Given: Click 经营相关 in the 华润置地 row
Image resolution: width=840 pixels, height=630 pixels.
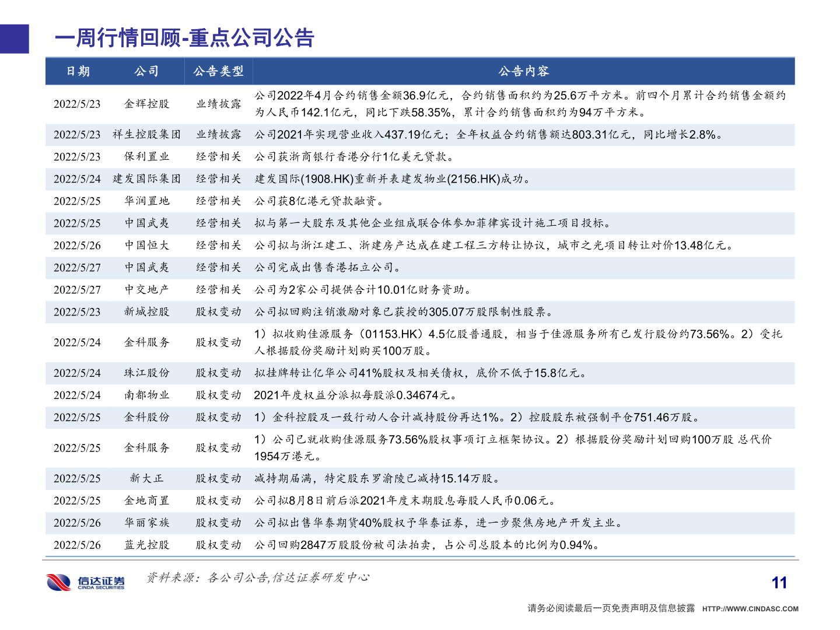Looking at the screenshot, I should tap(218, 201).
